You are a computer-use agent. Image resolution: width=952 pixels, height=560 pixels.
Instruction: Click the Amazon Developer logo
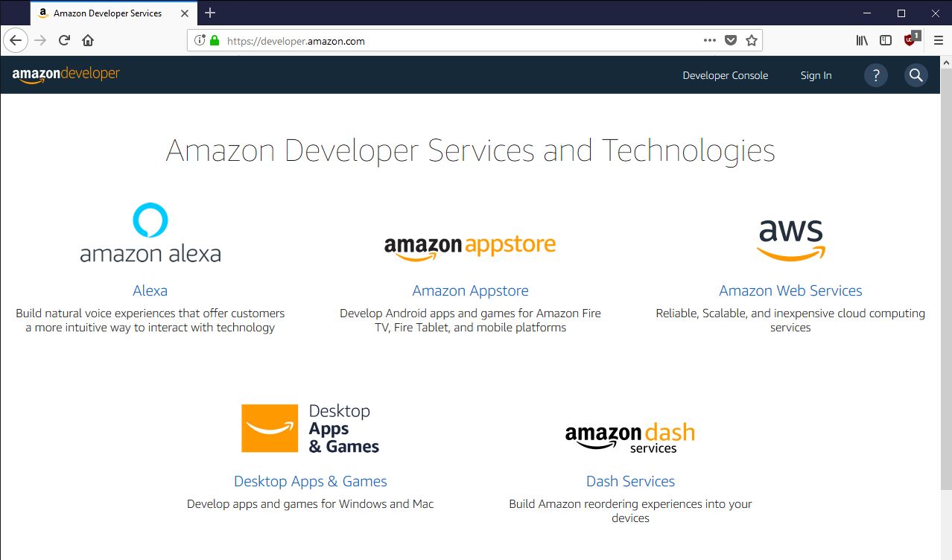66,74
